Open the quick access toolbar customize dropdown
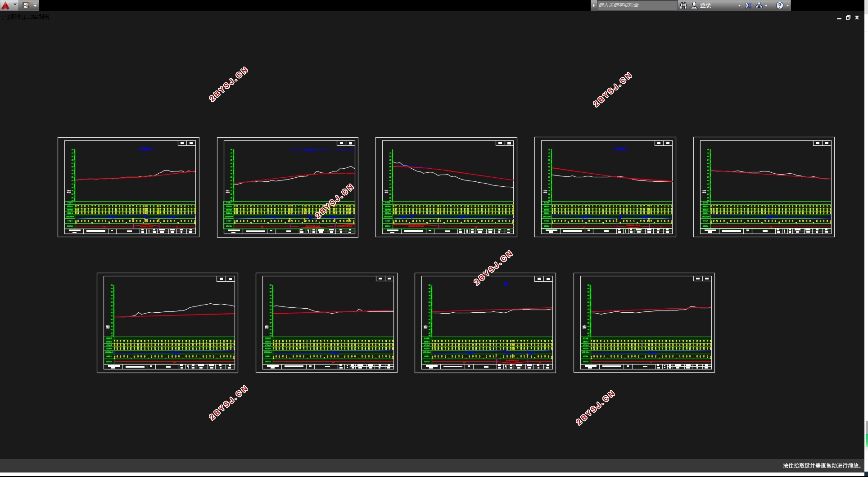This screenshot has width=868, height=477. point(35,5)
